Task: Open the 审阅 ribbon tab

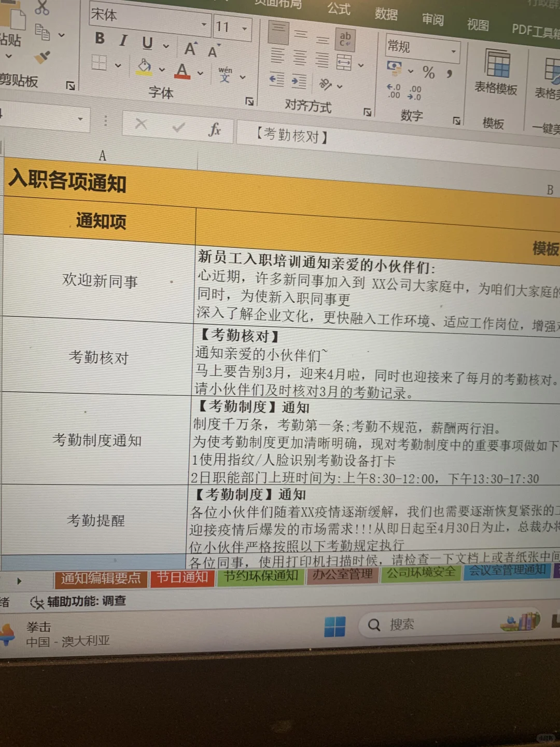Action: click(x=432, y=20)
